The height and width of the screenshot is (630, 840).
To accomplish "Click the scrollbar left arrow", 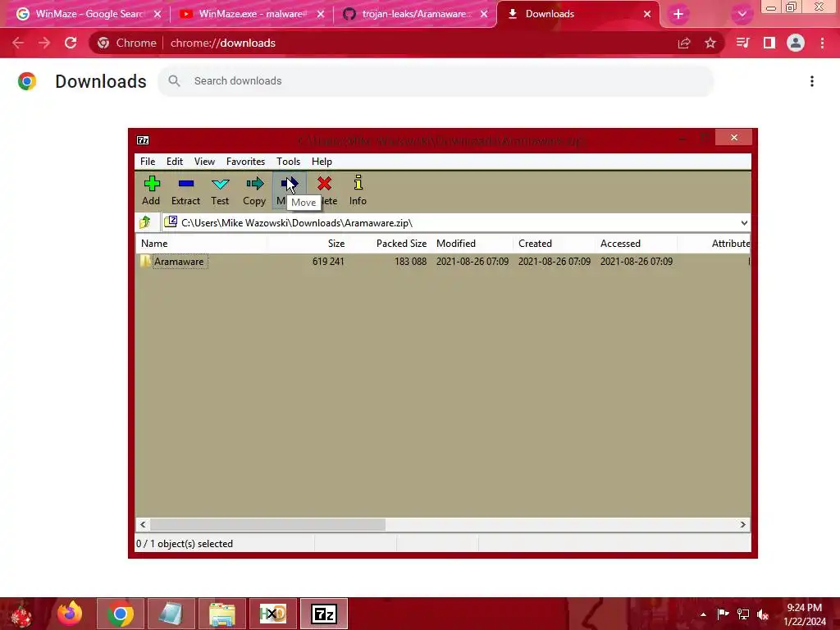I will 143,524.
